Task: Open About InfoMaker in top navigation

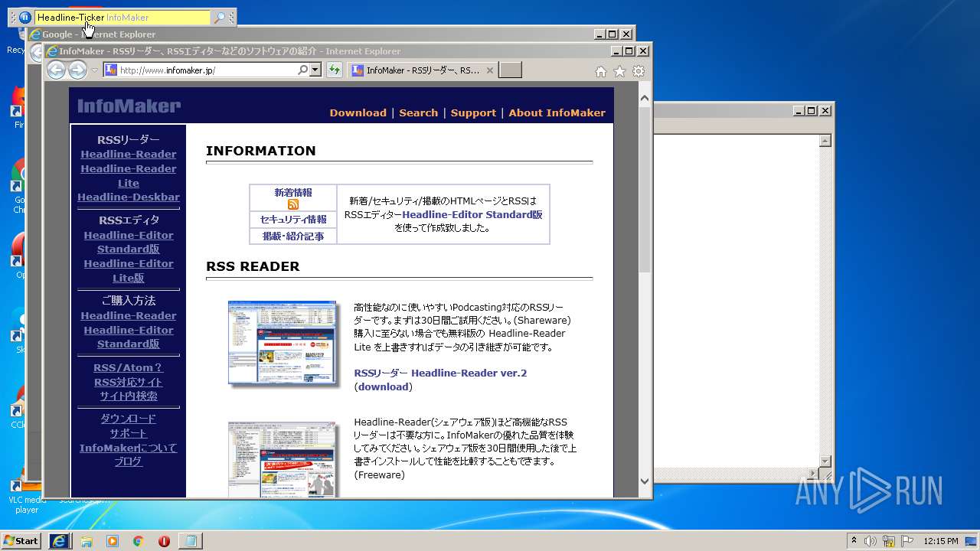Action: (x=557, y=112)
